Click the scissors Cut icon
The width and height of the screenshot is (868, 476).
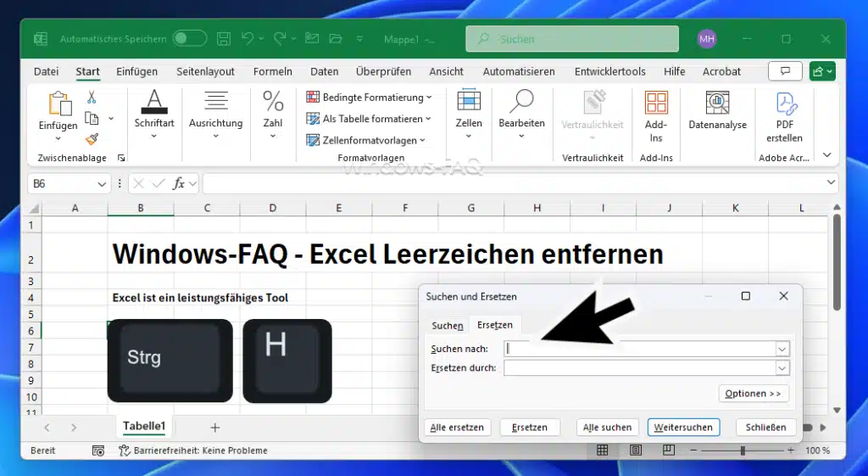coord(92,98)
